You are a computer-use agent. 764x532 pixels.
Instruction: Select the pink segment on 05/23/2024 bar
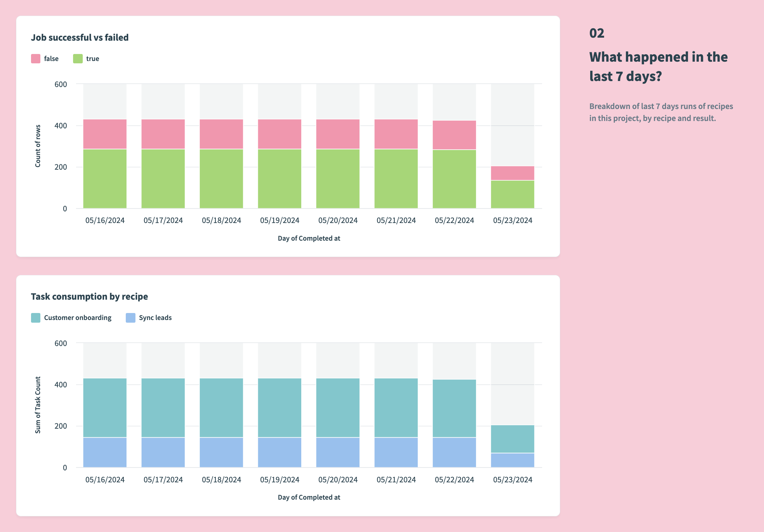coord(513,173)
